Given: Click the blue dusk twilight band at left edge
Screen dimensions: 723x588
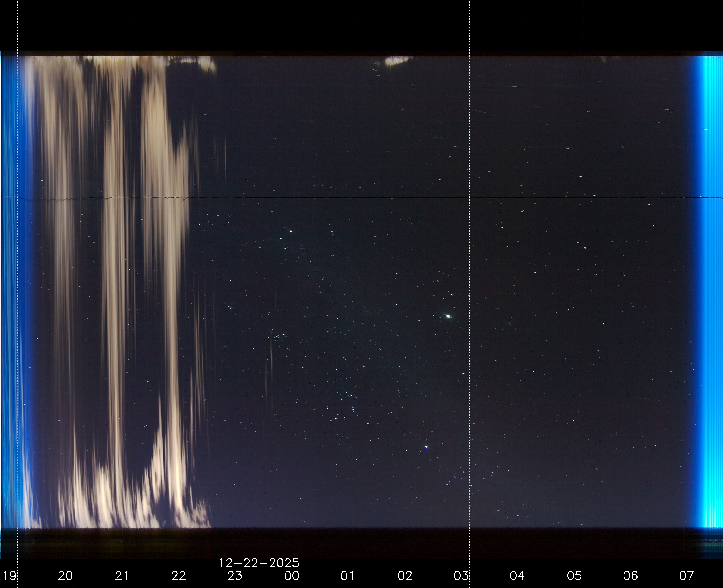Looking at the screenshot, I should click(x=12, y=291).
